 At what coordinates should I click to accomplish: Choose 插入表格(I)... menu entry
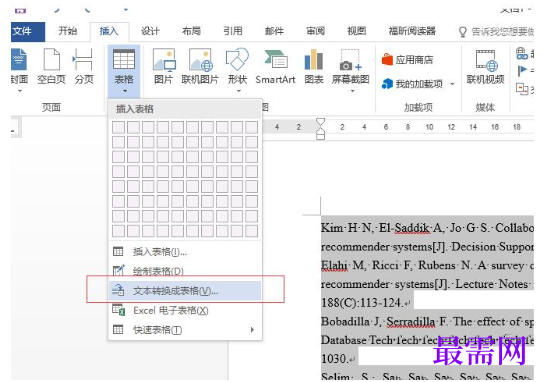pos(185,252)
